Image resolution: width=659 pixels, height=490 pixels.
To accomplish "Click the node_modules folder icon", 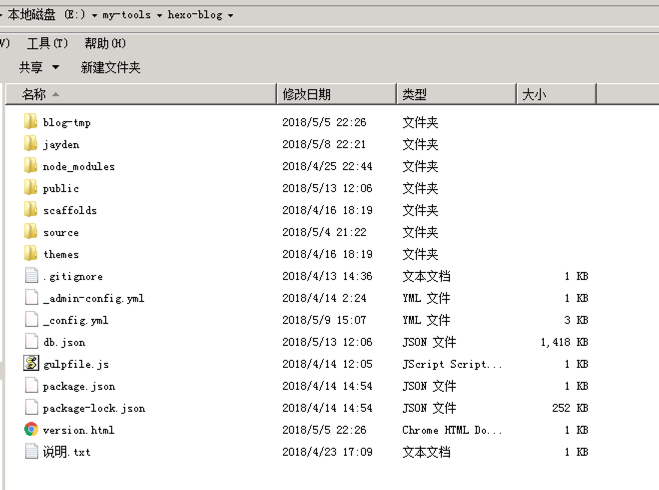I will pyautogui.click(x=31, y=166).
